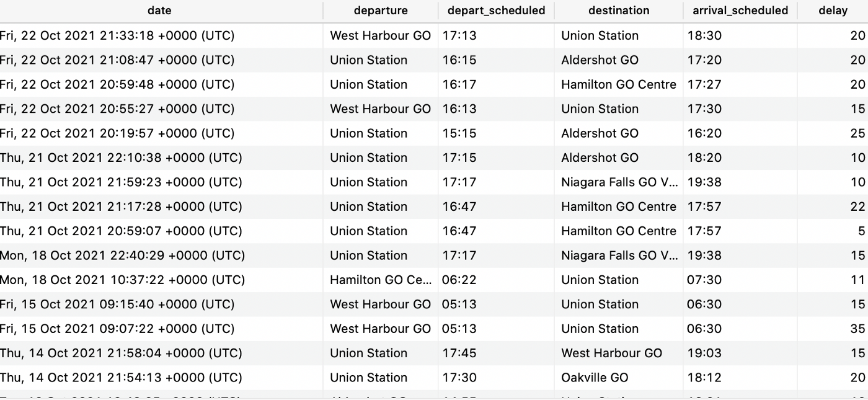Click the depart_scheduled column header
The width and height of the screenshot is (868, 400).
496,11
